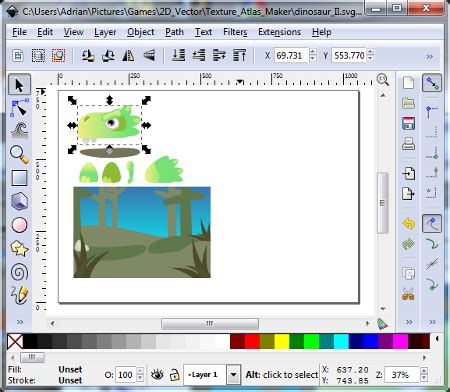Copy selection to clipboard
The width and height of the screenshot is (450, 392).
(408, 274)
